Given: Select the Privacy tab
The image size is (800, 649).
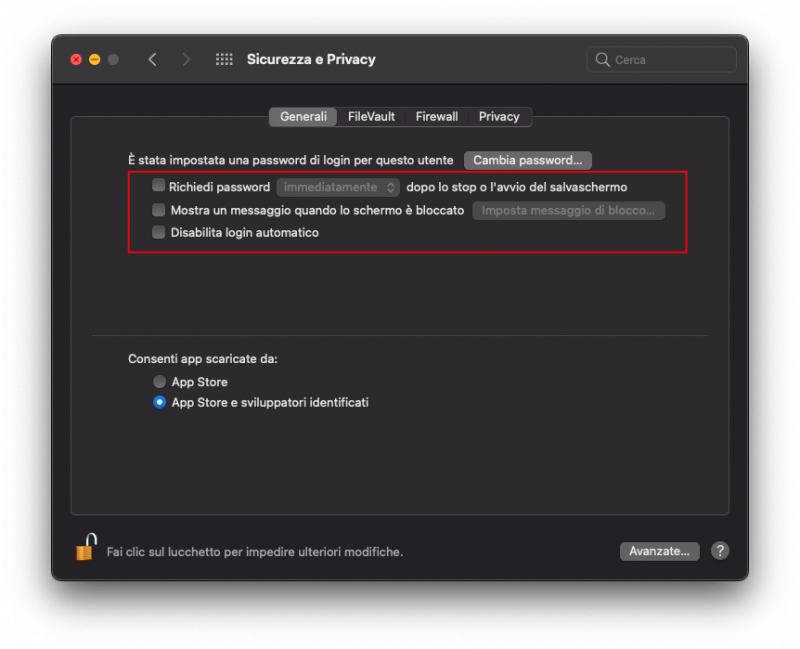Looking at the screenshot, I should pyautogui.click(x=499, y=117).
